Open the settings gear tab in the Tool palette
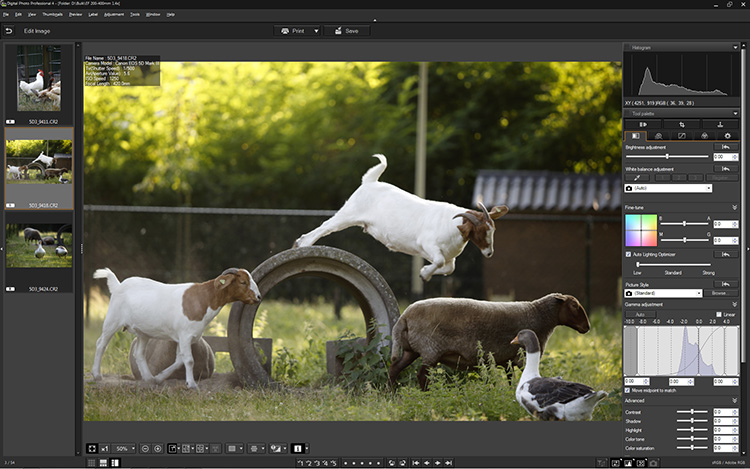750x469 pixels. [727, 135]
